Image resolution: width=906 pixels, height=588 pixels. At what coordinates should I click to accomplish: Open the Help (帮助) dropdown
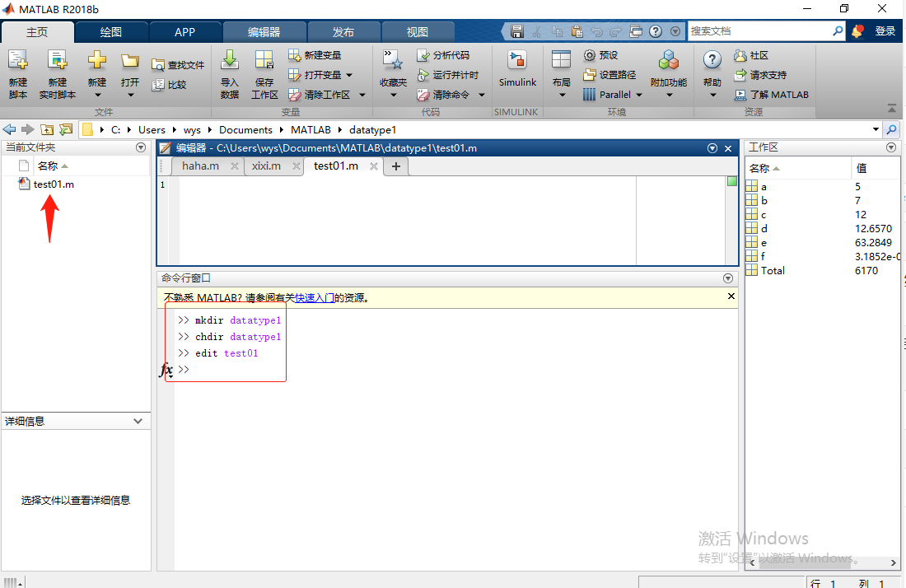coord(712,95)
